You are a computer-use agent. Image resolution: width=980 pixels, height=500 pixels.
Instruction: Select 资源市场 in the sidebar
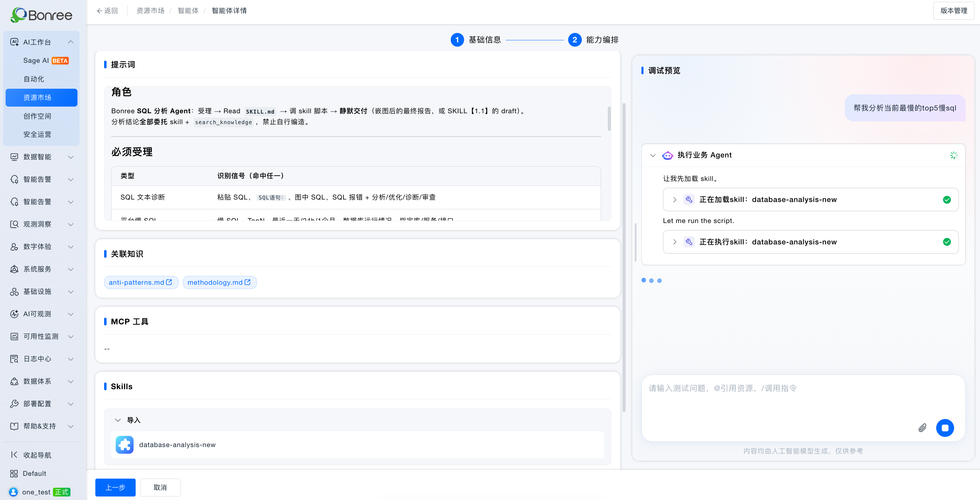pyautogui.click(x=41, y=98)
